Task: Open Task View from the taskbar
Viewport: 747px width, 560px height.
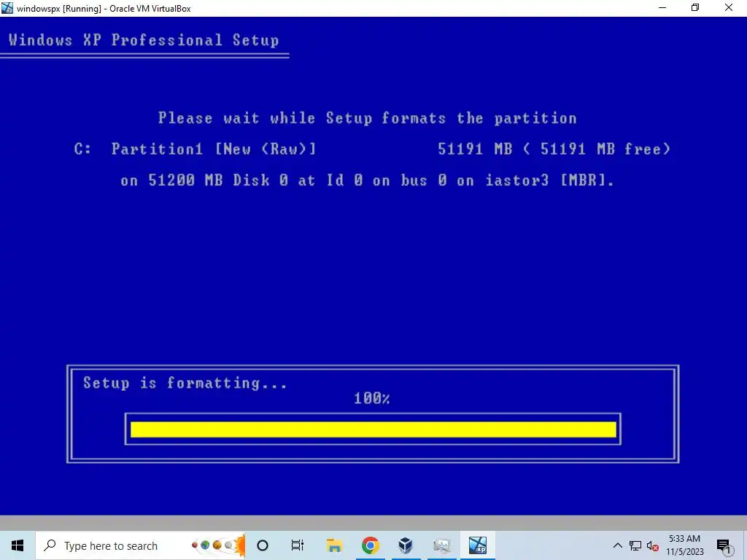Action: pos(298,545)
